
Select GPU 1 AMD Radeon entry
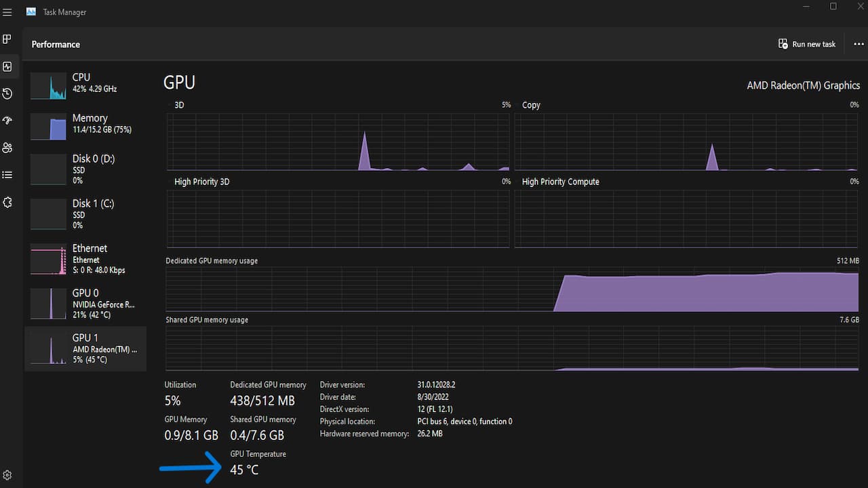[x=85, y=348]
